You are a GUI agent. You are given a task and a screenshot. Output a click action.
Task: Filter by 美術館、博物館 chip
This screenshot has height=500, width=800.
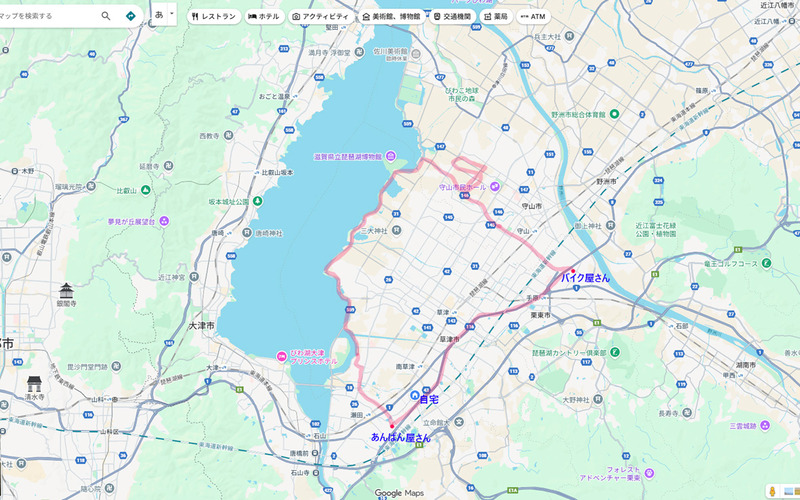pos(392,16)
